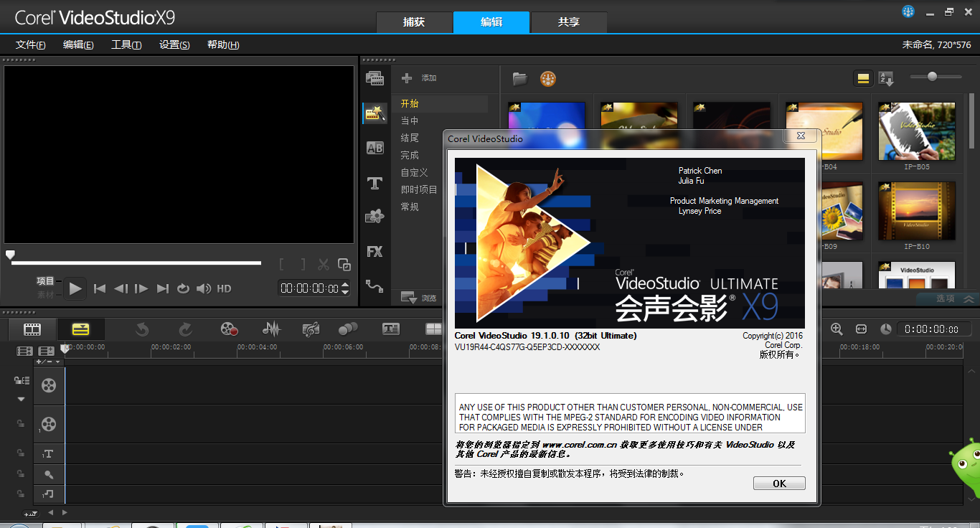Expand ripple editing options arrow below video track

[21, 399]
